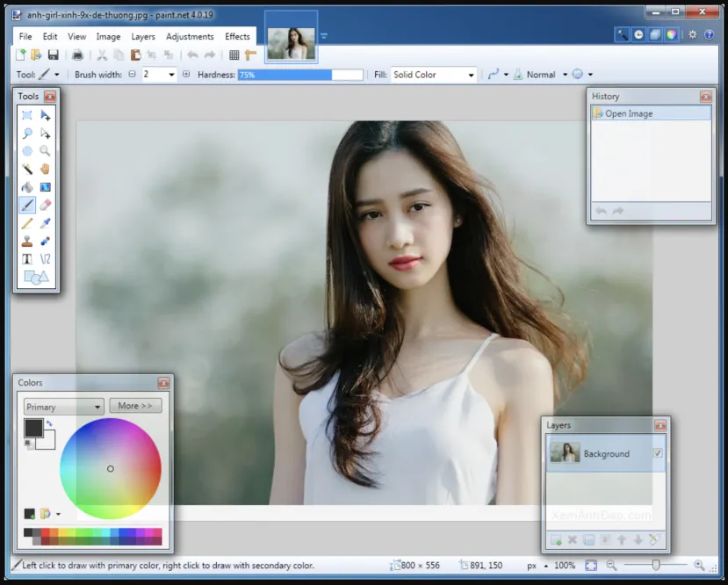Screen dimensions: 728x585
Task: Toggle the Colors window button
Action: coord(671,35)
